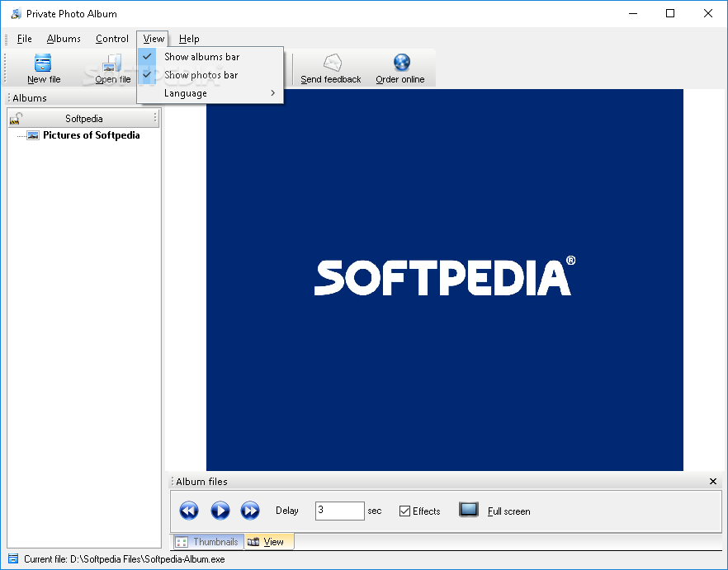Start the slideshow with the play button
Image resolution: width=728 pixels, height=570 pixels.
220,511
